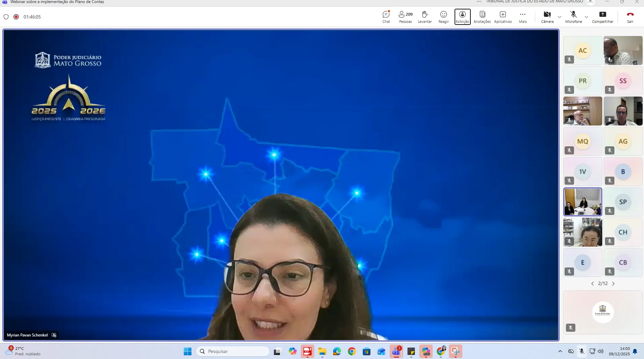Toggle the taskbar microphone mute icon

pyautogui.click(x=582, y=351)
